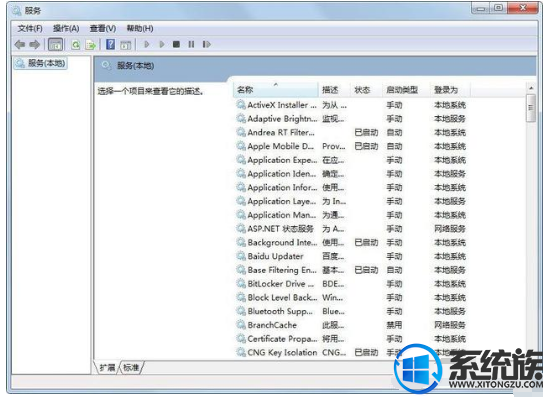Switch to the 扩展 tab at bottom
The image size is (543, 397).
pos(107,368)
